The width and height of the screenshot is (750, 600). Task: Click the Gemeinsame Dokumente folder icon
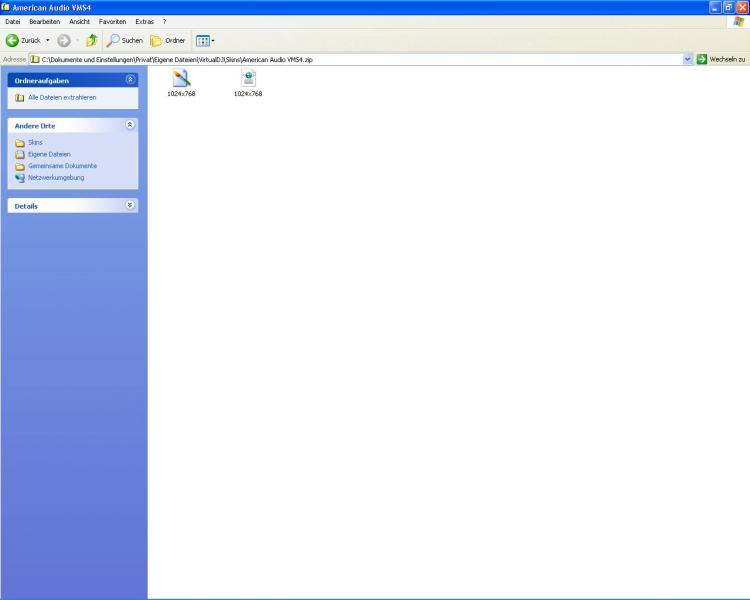[x=20, y=167]
